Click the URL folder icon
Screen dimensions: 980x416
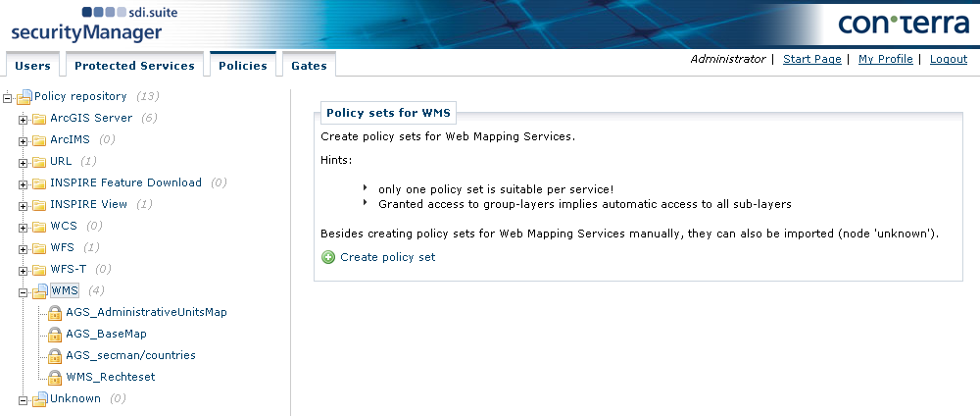coord(39,162)
